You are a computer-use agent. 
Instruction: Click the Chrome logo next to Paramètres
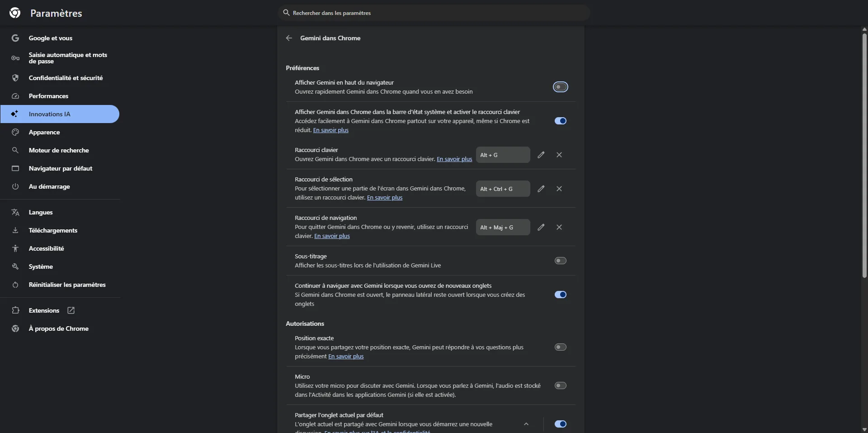(15, 13)
